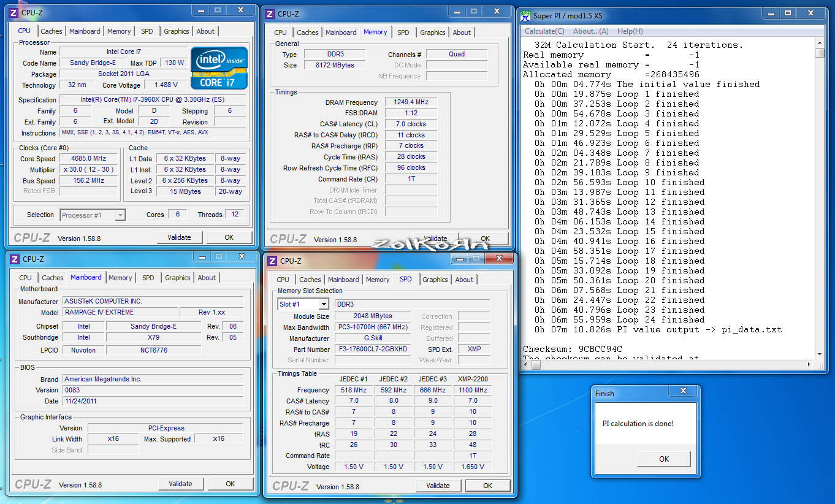Switch to Caches tab in the CPU tab window
Image resolution: width=835 pixels, height=504 pixels.
(51, 31)
